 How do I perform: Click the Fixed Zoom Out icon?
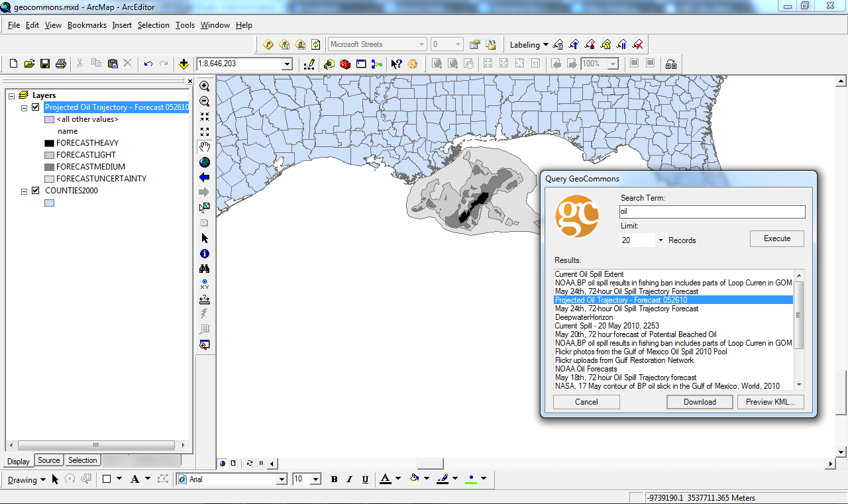(205, 132)
